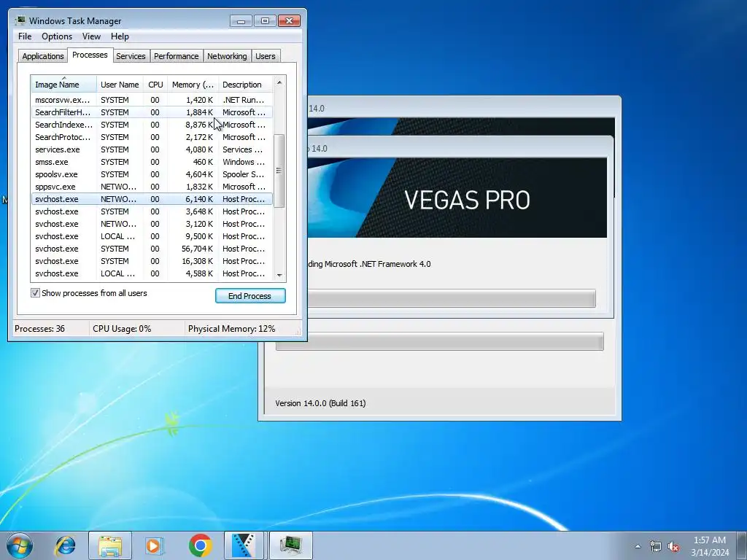Select svchost.exe using 9,500 K memory

152,236
